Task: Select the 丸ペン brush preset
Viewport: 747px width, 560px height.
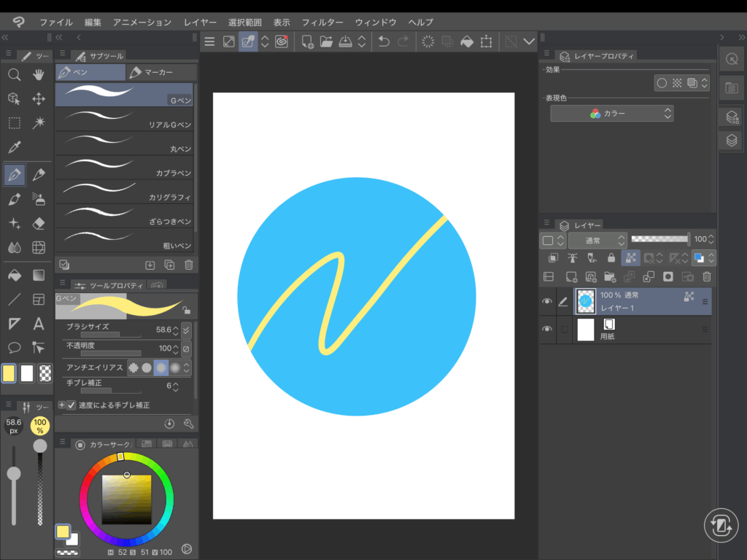Action: 124,143
